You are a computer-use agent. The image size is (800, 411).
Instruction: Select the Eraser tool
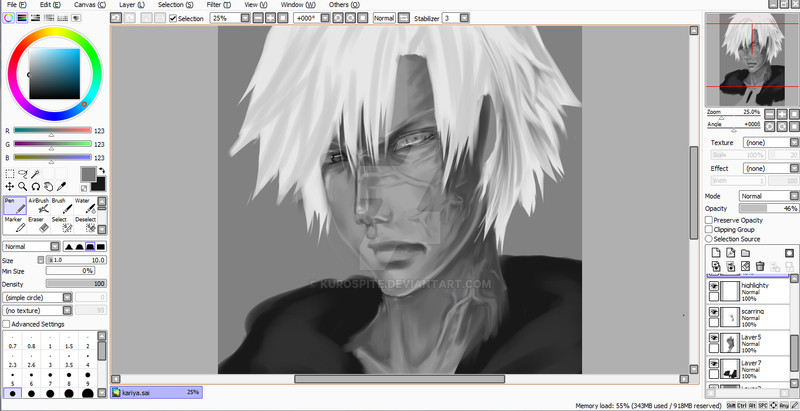pyautogui.click(x=38, y=224)
